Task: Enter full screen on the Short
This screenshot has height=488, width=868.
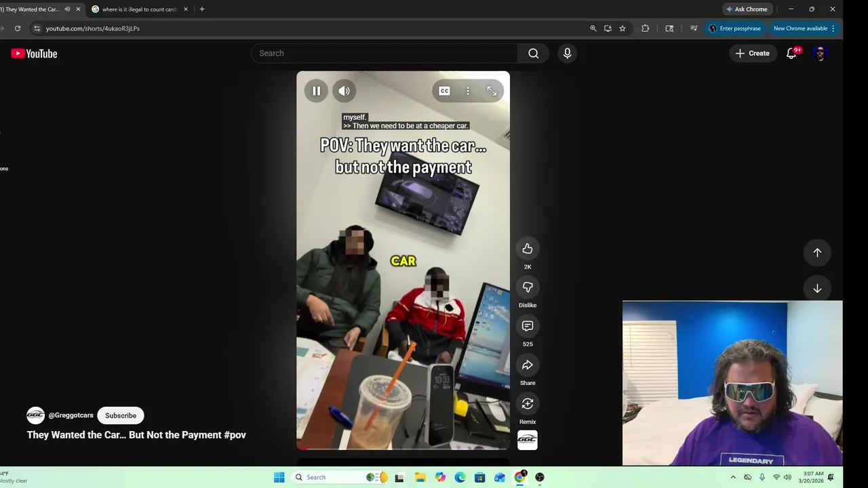Action: (492, 91)
